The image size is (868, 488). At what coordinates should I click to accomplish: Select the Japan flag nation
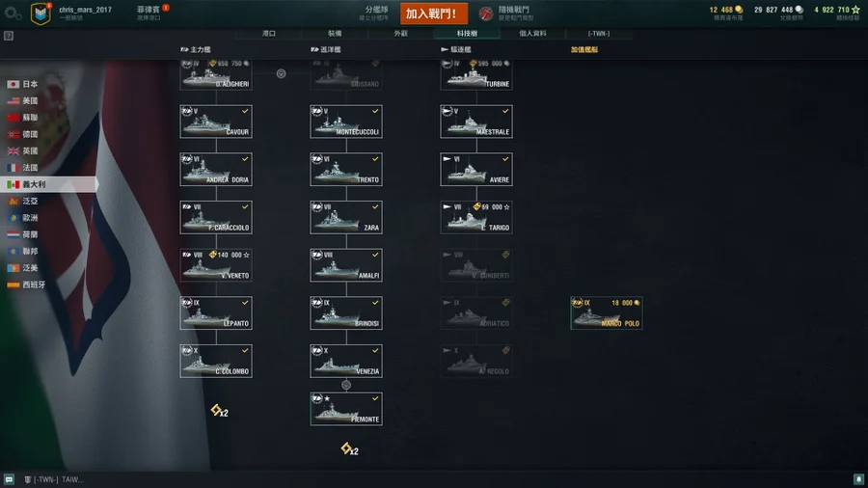(23, 84)
